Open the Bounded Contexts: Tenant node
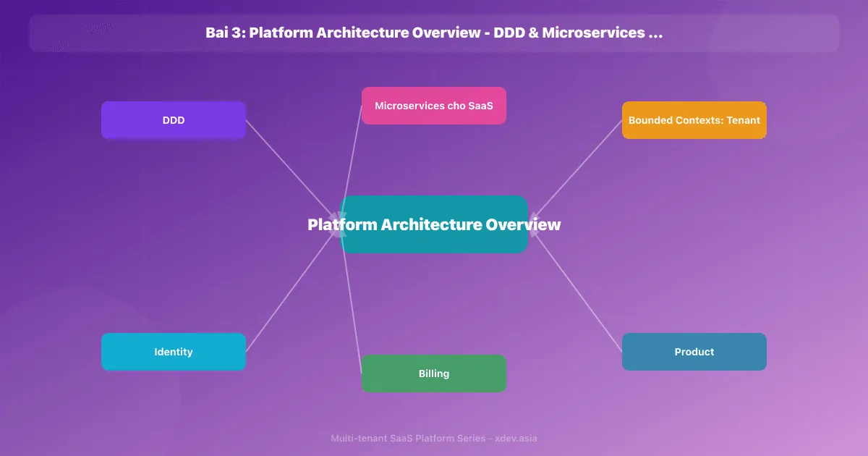868x456 pixels. [694, 120]
